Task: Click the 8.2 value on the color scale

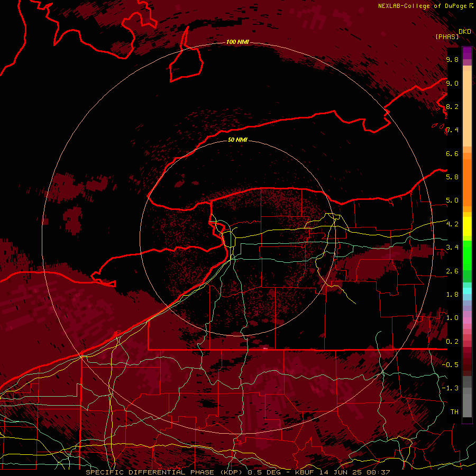Action: pos(452,106)
